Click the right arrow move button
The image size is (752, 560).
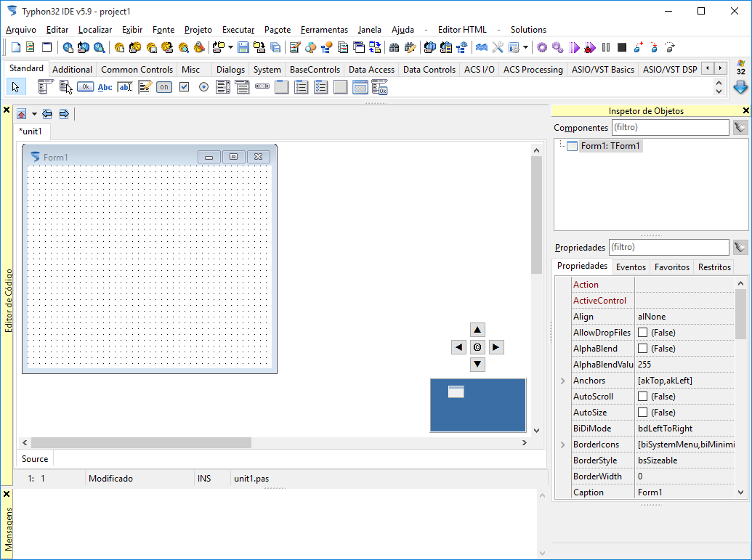(496, 347)
